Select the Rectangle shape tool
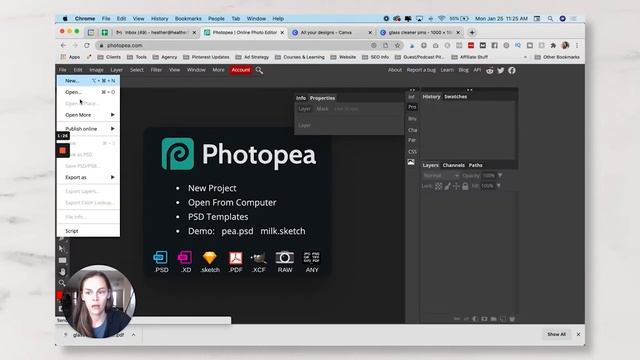The image size is (640, 360). 62,260
